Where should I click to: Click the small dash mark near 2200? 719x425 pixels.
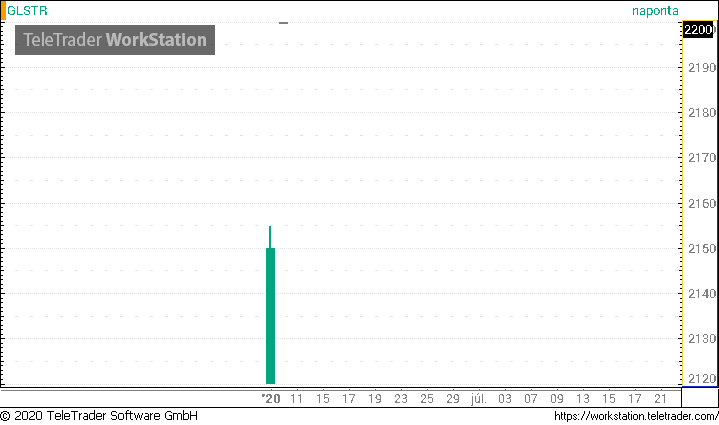pyautogui.click(x=283, y=22)
